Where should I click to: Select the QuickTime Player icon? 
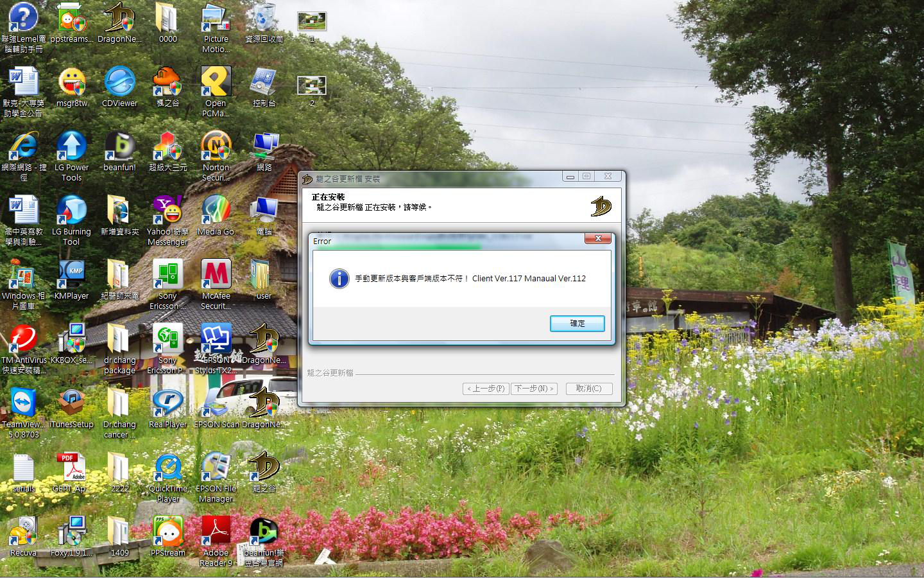[x=167, y=477]
